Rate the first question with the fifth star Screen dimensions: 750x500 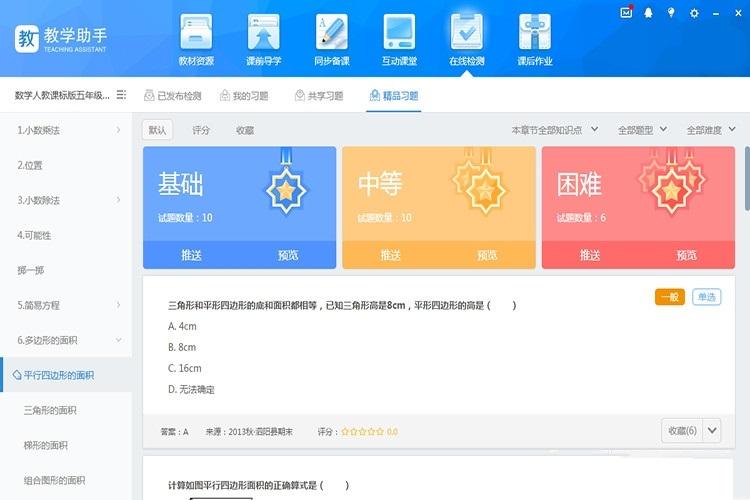[x=380, y=432]
